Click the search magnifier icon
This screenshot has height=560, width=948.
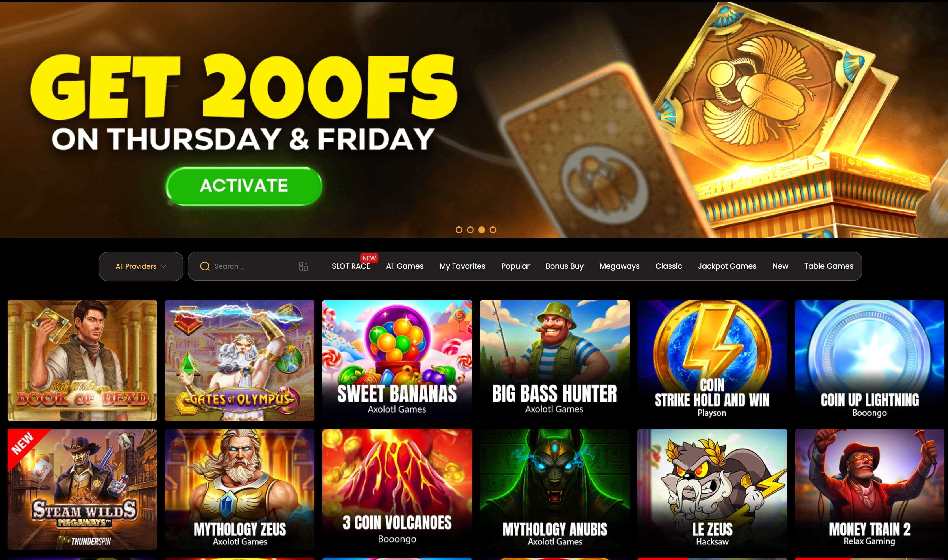[x=205, y=266]
